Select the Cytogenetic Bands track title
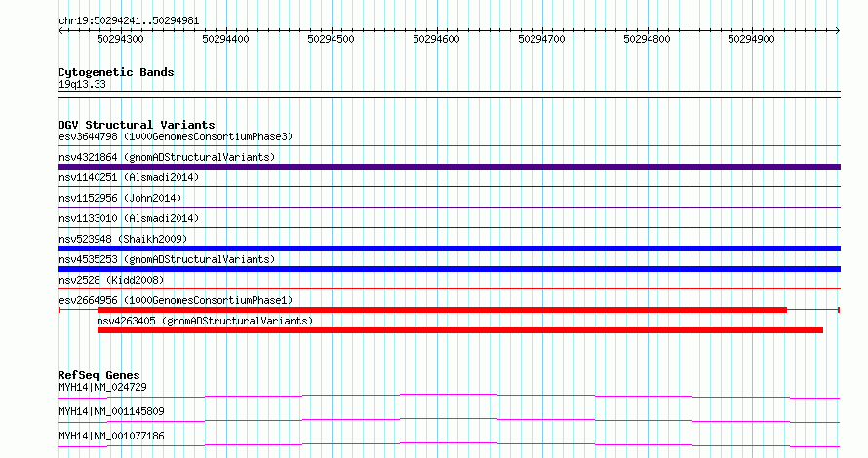This screenshot has width=868, height=458. [116, 72]
